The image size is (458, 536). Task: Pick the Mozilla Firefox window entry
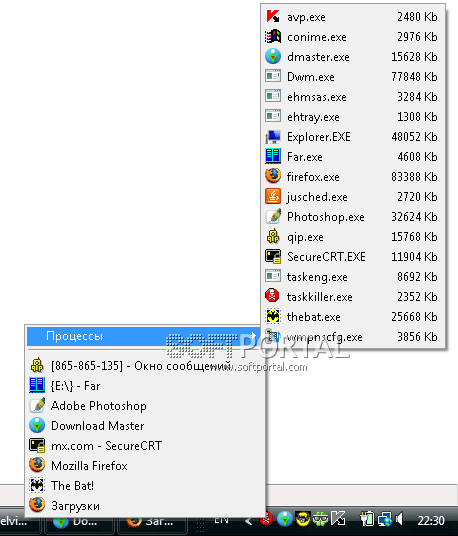coord(146,466)
